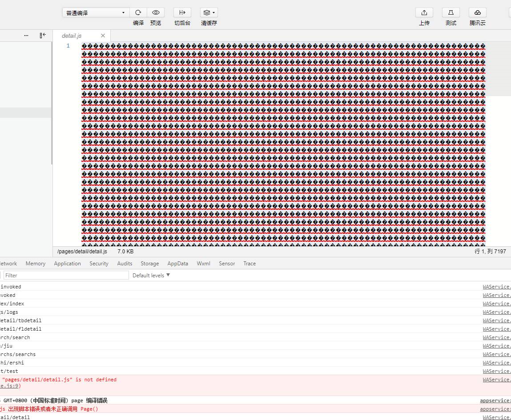Click the WAService link beside the not defined error
Screen dimensions: 511x420
click(497, 380)
